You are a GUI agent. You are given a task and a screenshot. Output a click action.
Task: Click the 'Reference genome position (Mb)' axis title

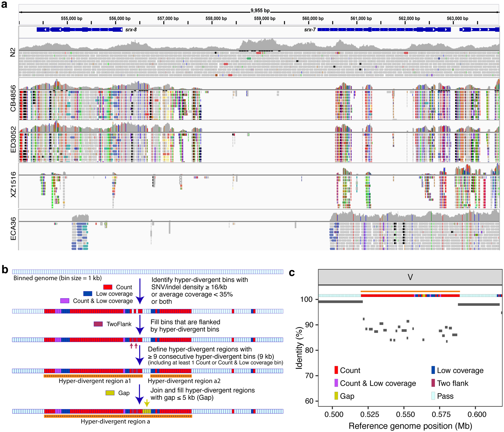coord(410,426)
